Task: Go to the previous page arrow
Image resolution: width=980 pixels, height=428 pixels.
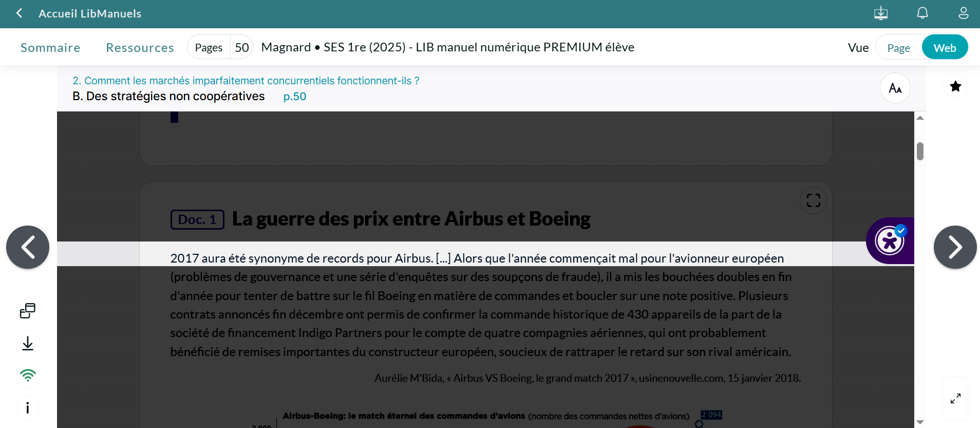Action: pyautogui.click(x=28, y=247)
